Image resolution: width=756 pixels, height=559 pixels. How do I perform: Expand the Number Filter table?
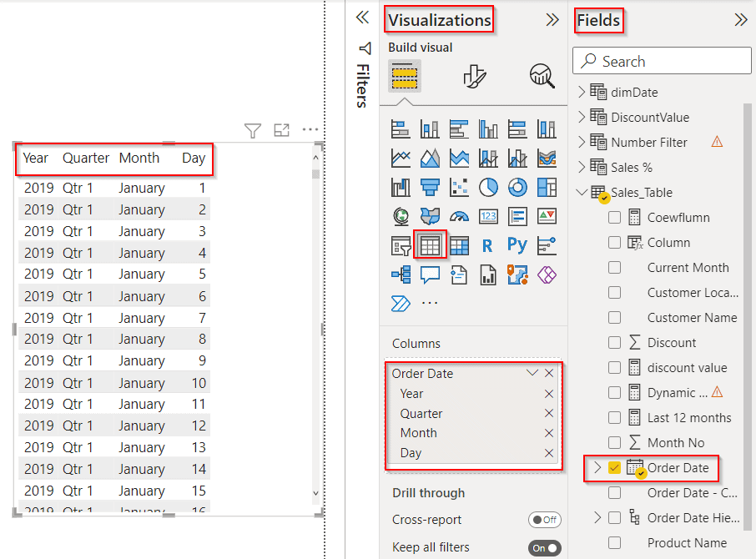582,142
